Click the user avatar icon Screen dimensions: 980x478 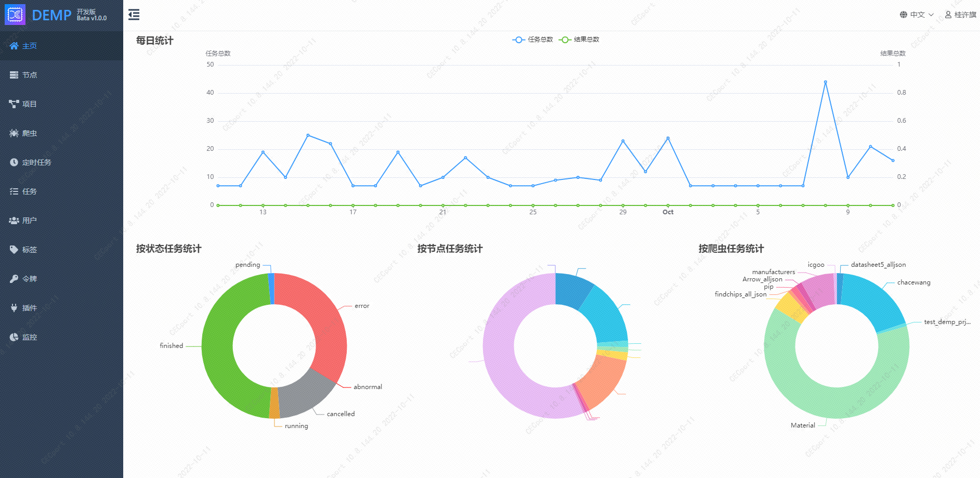948,15
